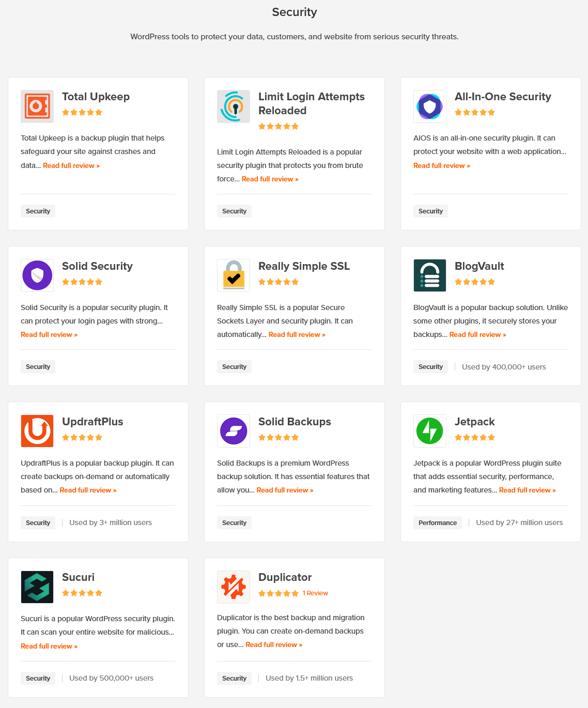Click Security tag on Limit Login Attempts card
The image size is (588, 708).
click(x=234, y=211)
